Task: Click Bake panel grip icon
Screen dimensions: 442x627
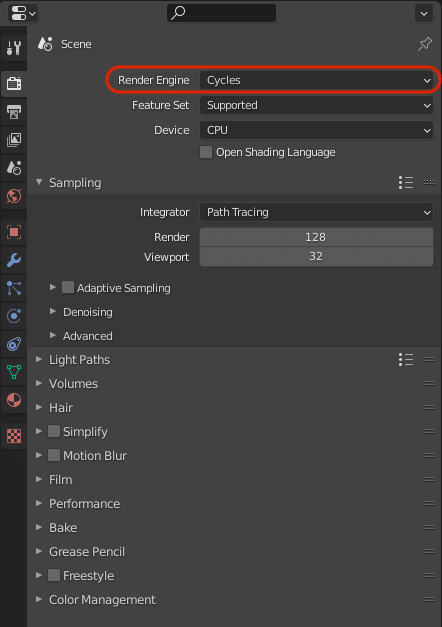Action: point(429,527)
